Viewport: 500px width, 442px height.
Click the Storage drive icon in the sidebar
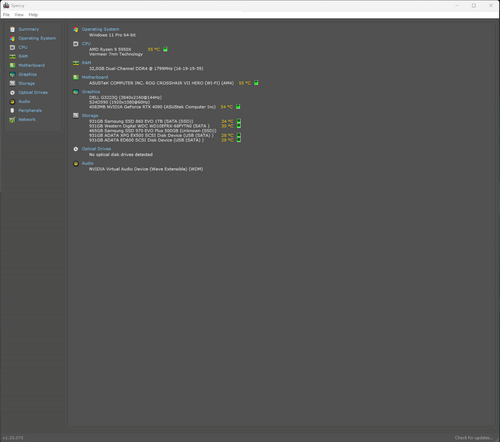coord(12,83)
